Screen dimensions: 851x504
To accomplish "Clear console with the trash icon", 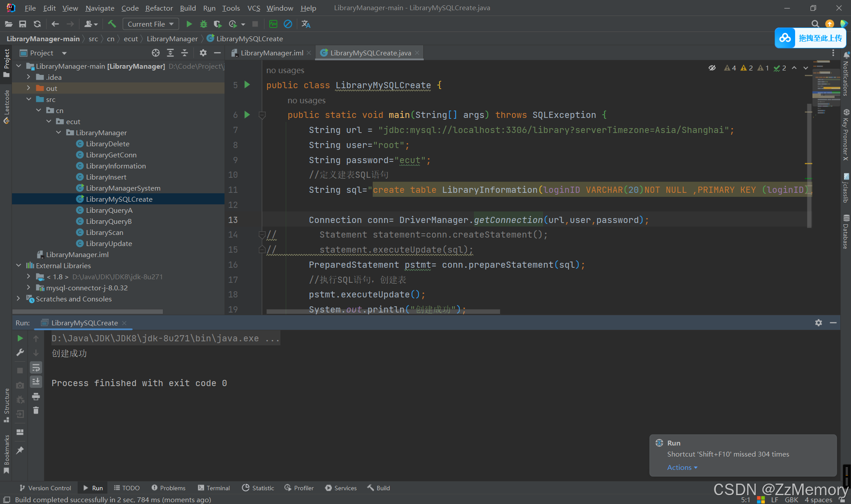I will [36, 410].
